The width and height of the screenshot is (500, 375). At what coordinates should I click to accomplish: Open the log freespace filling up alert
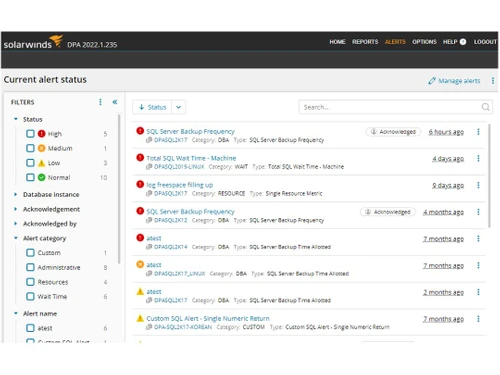[x=179, y=185]
